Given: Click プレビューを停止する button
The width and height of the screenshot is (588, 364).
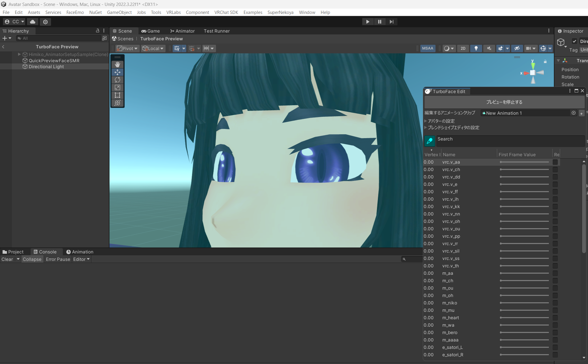Looking at the screenshot, I should point(504,102).
